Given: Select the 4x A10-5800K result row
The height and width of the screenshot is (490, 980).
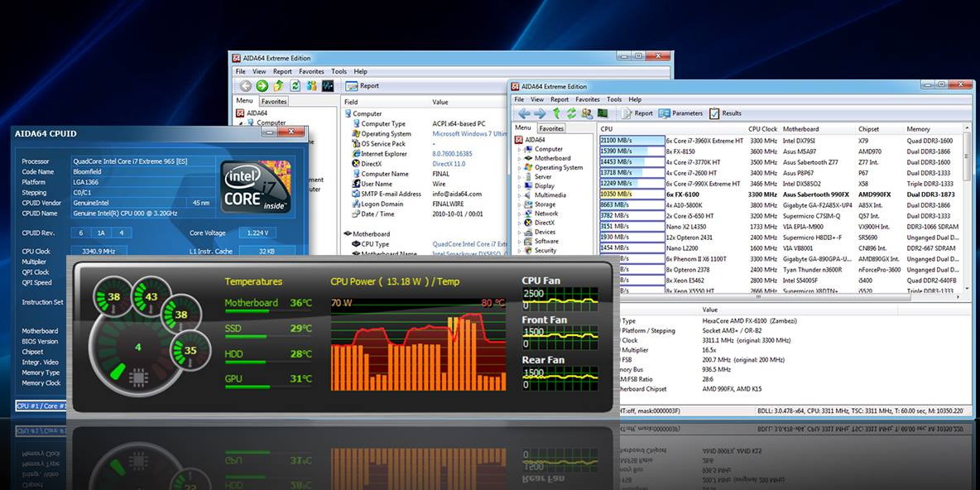Looking at the screenshot, I should point(781,205).
